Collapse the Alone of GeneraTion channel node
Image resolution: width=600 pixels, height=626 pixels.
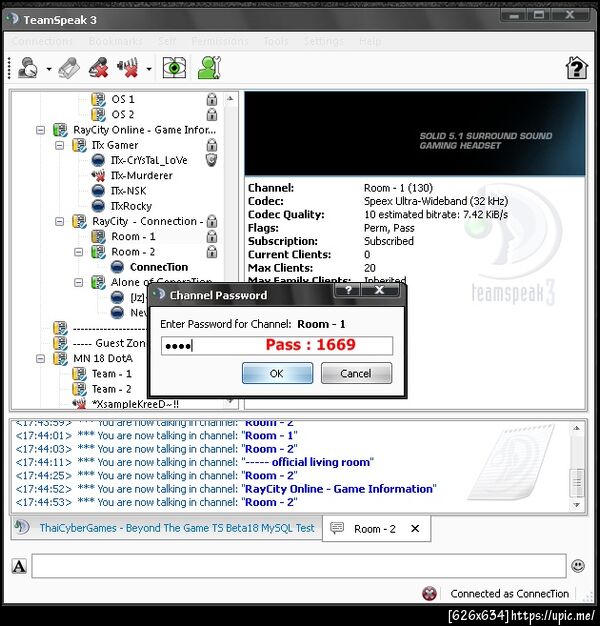coord(79,282)
